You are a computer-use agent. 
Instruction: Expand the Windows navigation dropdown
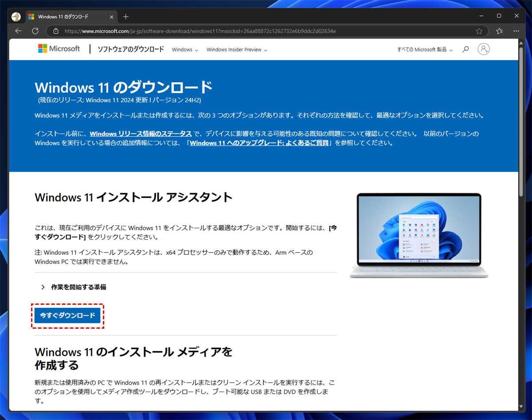(x=185, y=50)
